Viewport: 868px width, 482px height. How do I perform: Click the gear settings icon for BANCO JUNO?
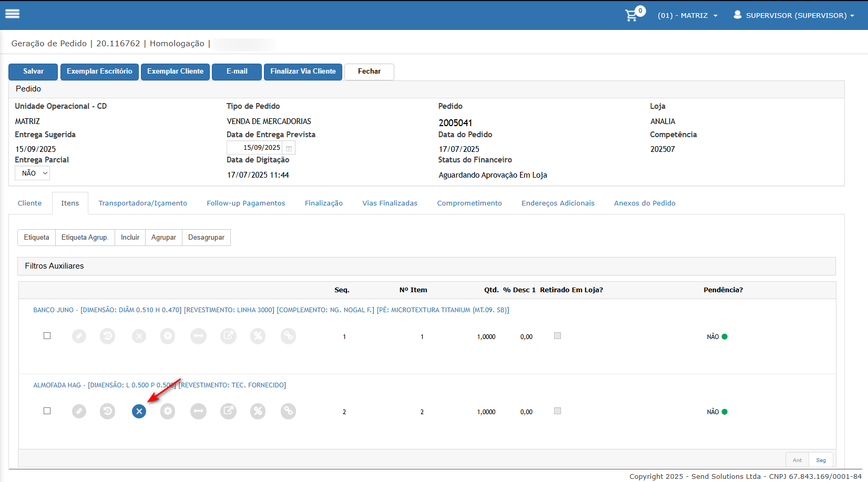click(168, 336)
